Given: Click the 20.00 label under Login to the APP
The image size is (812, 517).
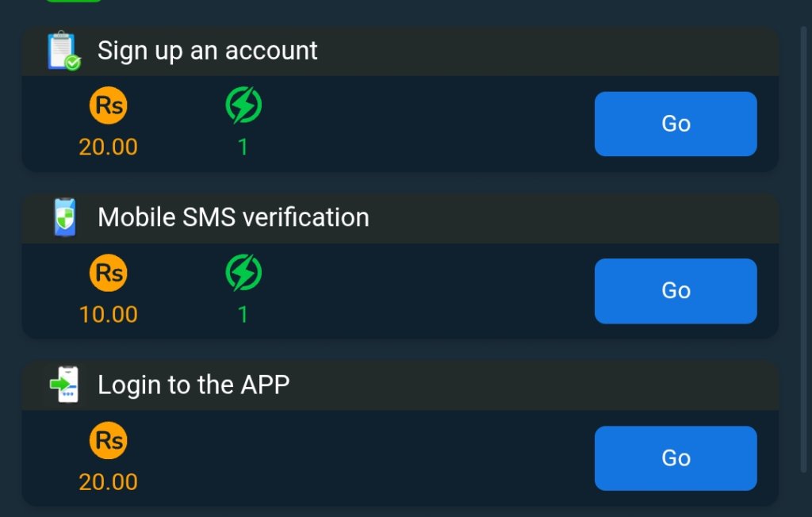Looking at the screenshot, I should [x=108, y=481].
